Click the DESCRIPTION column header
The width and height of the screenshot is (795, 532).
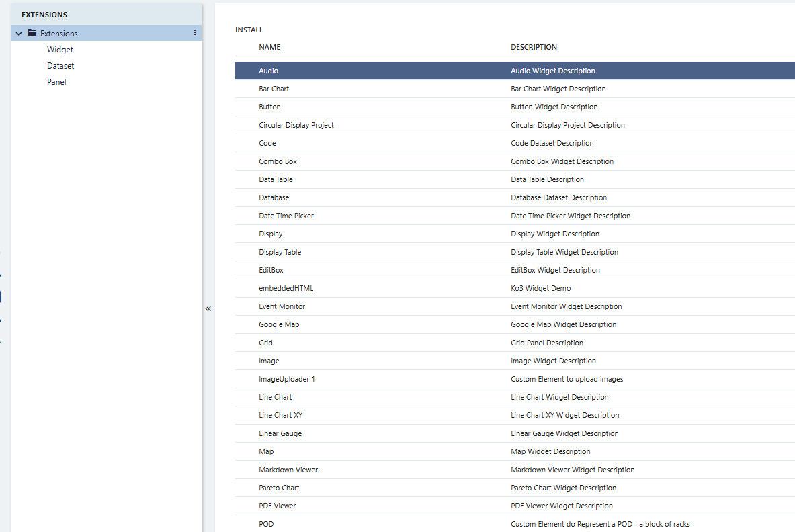[534, 47]
